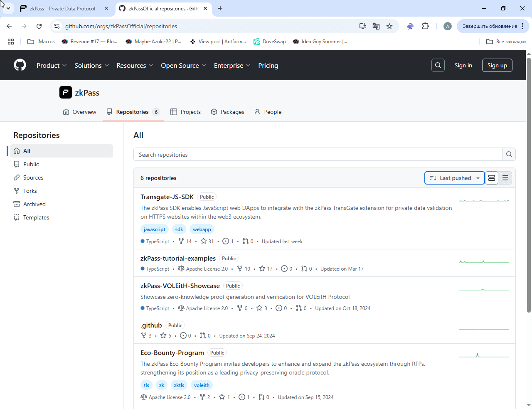The image size is (532, 409).
Task: Click the forks count 10 for zkPass-tutorial-examples
Action: point(244,269)
